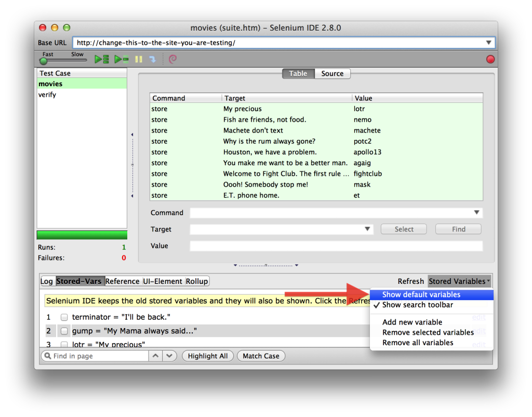Switch to the Table tab
The height and width of the screenshot is (417, 532).
tap(298, 74)
